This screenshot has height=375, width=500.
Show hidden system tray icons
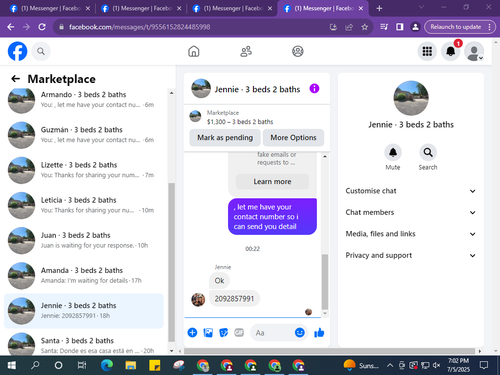tap(390, 366)
